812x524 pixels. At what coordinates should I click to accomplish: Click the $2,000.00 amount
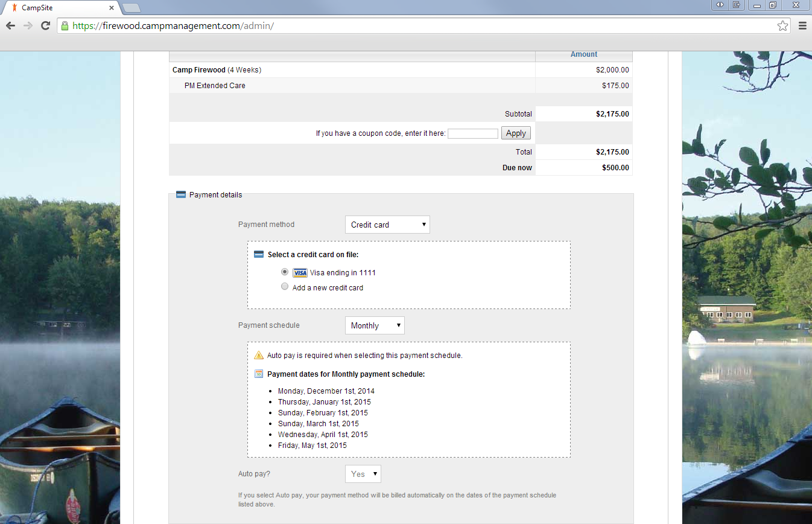(612, 70)
